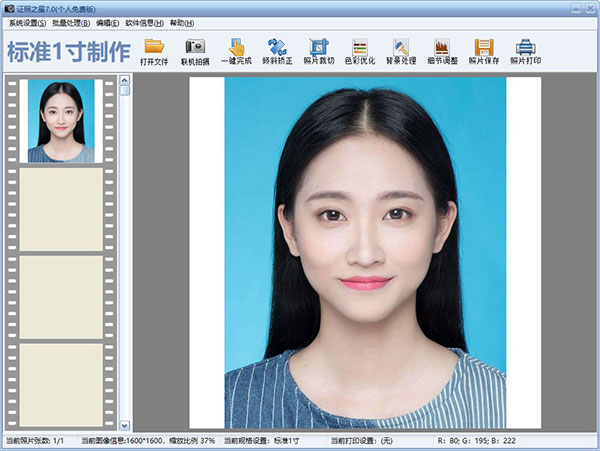600x451 pixels.
Task: Print photo with 照片打印 icon
Action: point(525,52)
